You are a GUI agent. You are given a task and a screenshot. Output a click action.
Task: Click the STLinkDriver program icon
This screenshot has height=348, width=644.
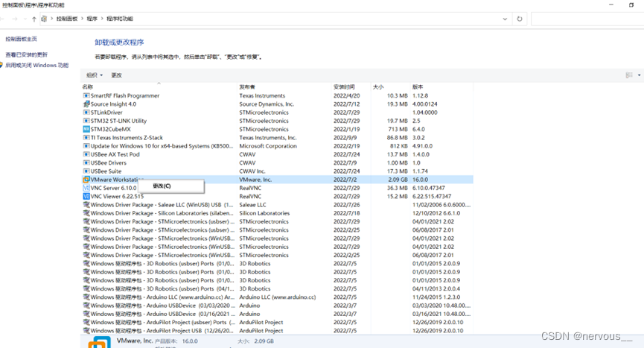click(x=86, y=113)
